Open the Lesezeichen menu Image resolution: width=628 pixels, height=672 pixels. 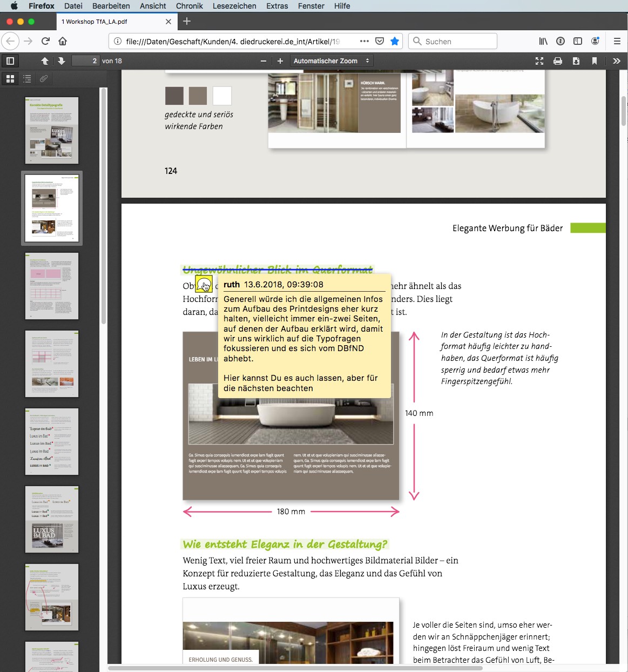pos(234,6)
